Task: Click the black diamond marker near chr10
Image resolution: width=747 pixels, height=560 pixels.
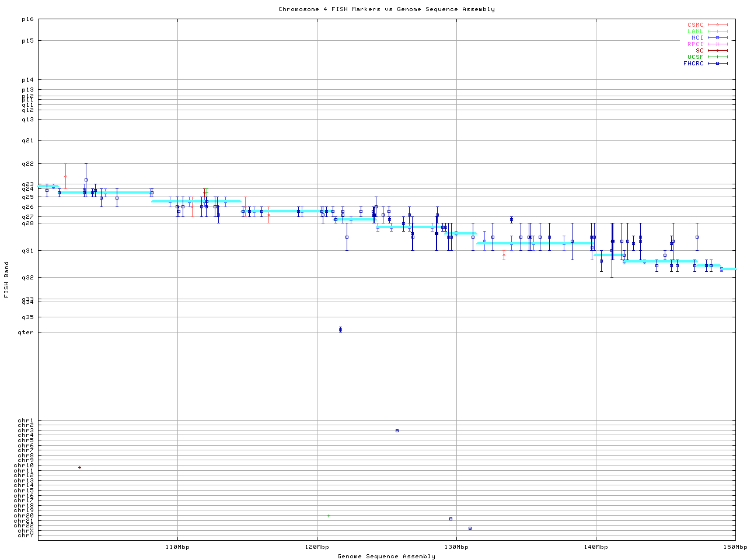Action: (x=79, y=467)
